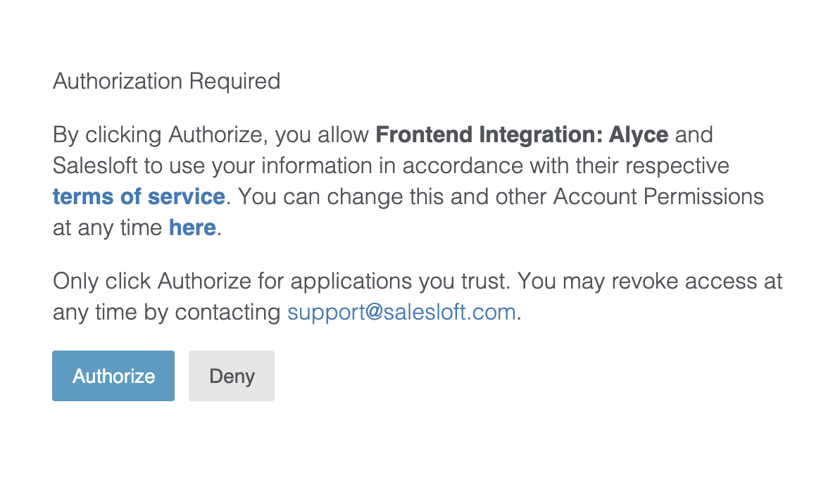Click the blue Authorize button
This screenshot has width=821, height=504.
(x=113, y=376)
